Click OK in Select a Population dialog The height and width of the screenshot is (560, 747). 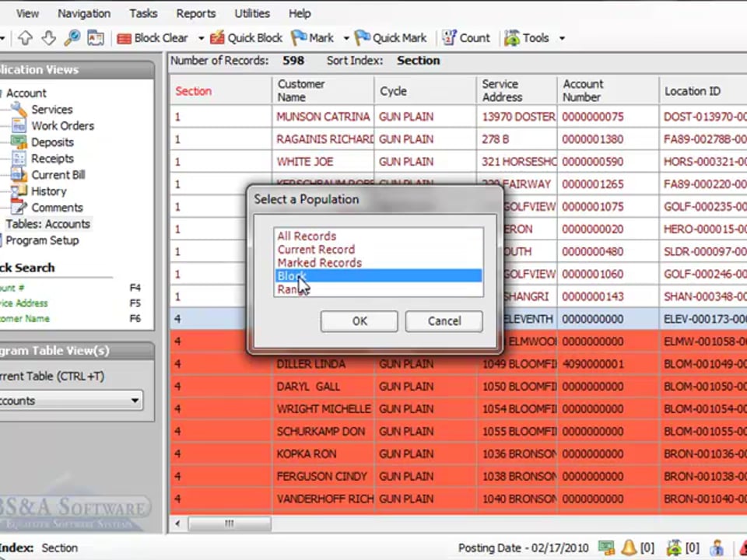click(x=359, y=321)
